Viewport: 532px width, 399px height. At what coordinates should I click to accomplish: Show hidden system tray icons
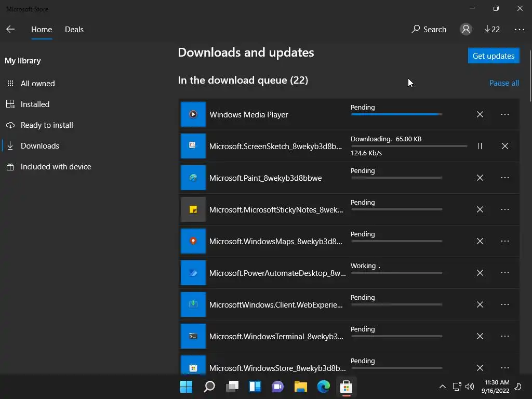[x=443, y=387]
